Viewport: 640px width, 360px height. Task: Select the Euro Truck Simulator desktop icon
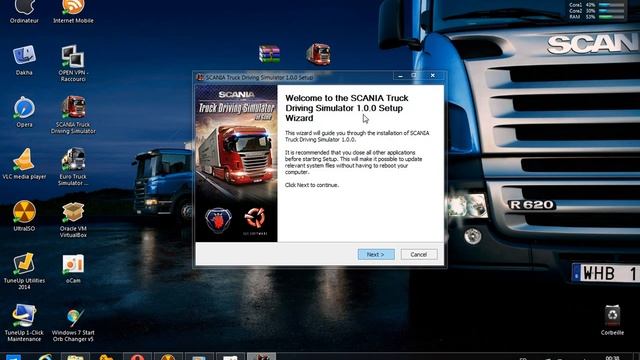point(73,167)
